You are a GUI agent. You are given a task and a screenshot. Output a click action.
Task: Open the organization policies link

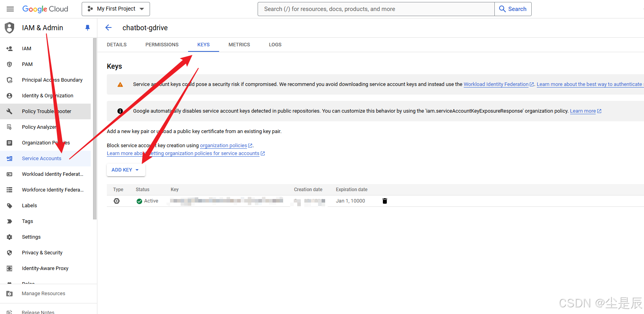226,146
